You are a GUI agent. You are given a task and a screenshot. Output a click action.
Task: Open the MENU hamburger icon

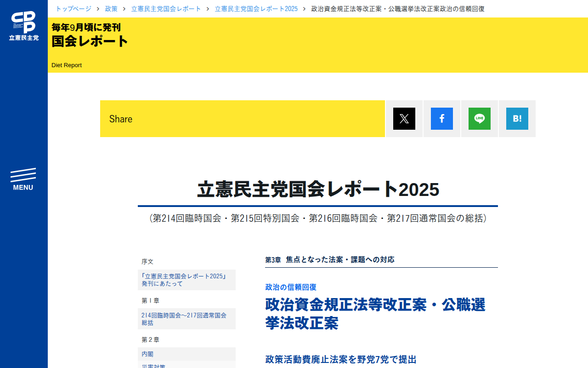(23, 179)
